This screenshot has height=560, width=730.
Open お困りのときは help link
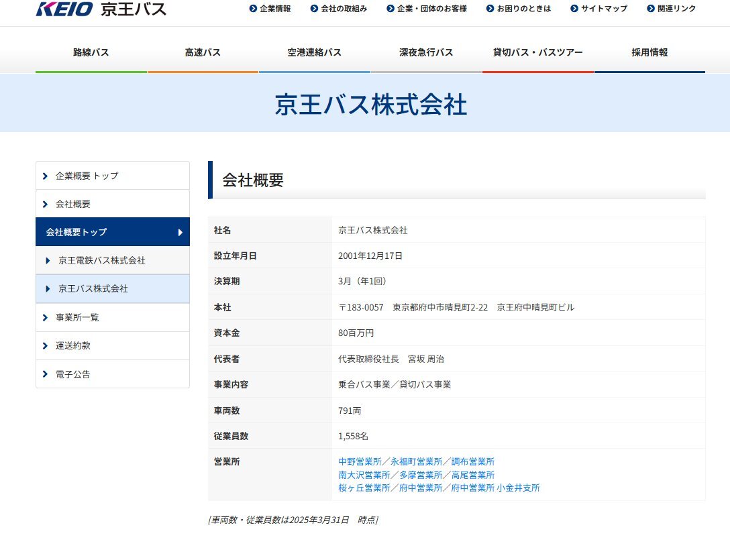[524, 8]
